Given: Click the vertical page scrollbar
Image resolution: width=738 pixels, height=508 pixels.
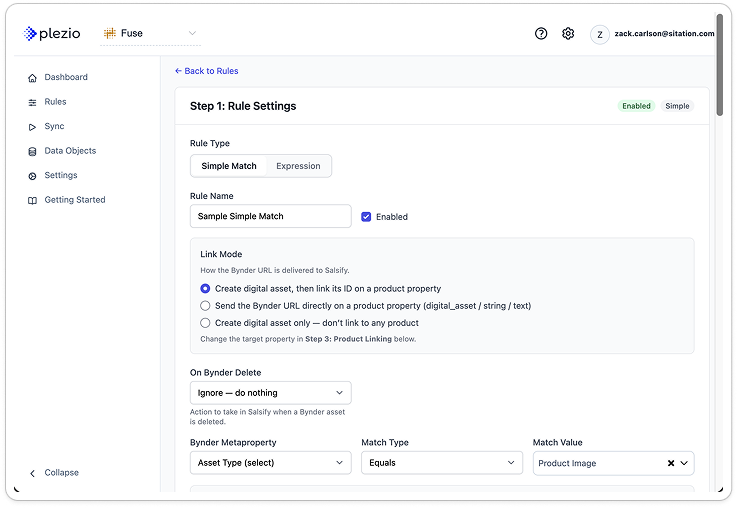Looking at the screenshot, I should tap(719, 65).
